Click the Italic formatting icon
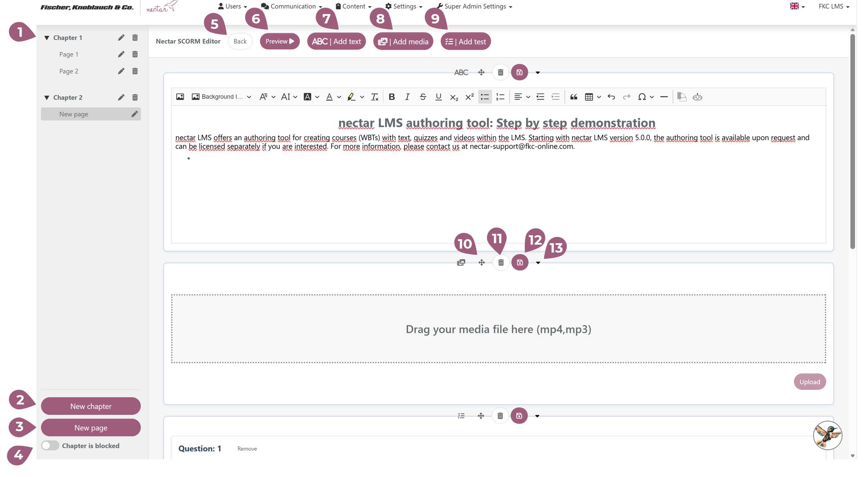Screen dimensions: 868x477 [x=407, y=97]
